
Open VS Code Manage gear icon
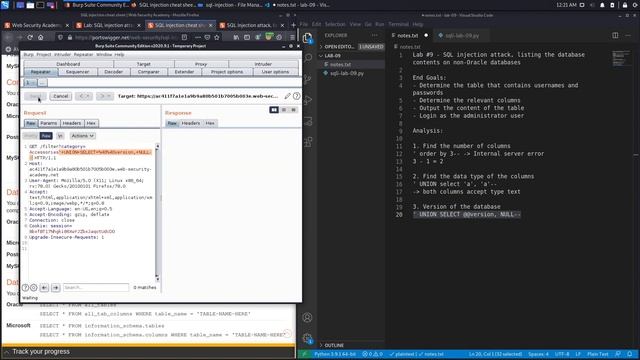[x=307, y=338]
